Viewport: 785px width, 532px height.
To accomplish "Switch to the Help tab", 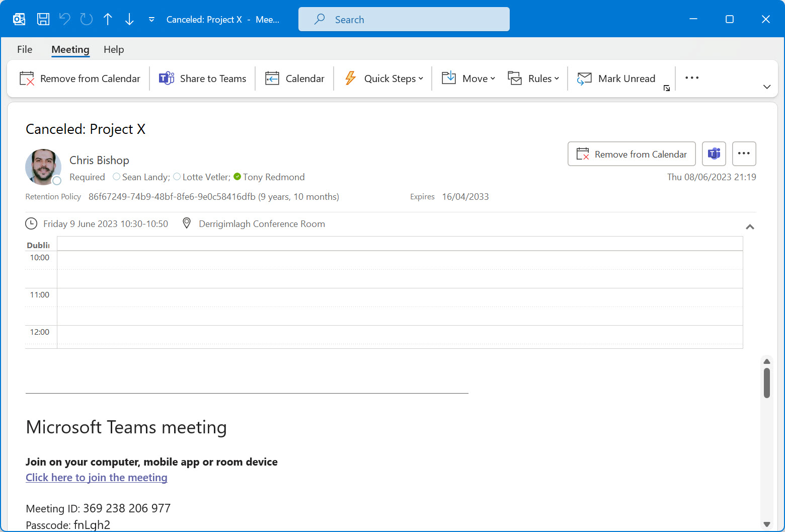I will (114, 49).
